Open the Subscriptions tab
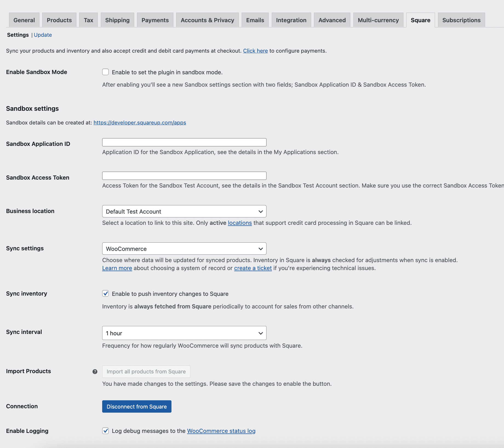 click(461, 20)
